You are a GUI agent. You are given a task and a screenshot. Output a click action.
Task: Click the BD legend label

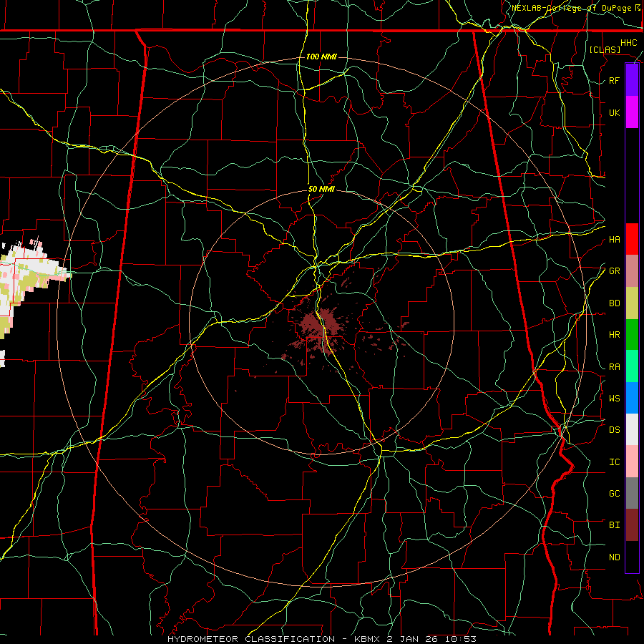click(614, 303)
